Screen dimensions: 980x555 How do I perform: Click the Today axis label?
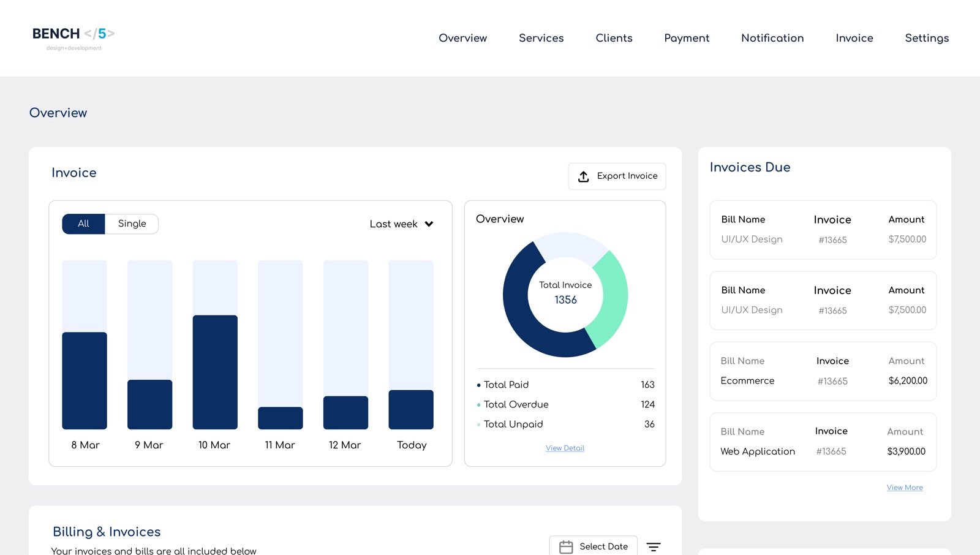[412, 445]
